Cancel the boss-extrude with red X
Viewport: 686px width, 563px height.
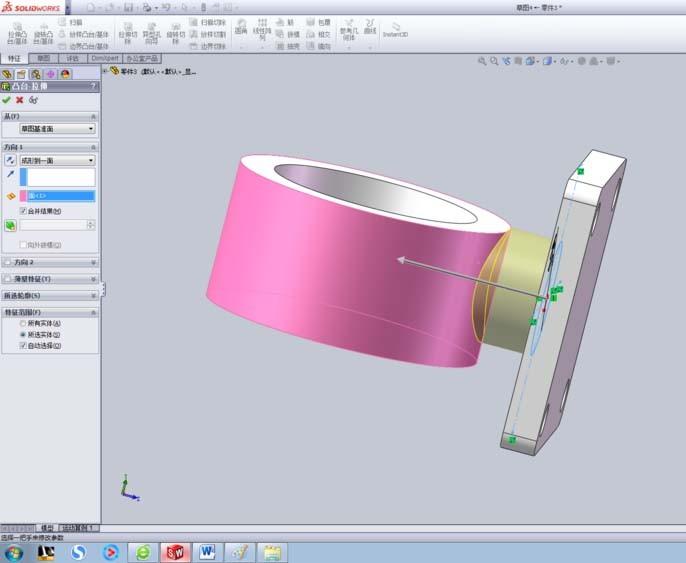20,100
